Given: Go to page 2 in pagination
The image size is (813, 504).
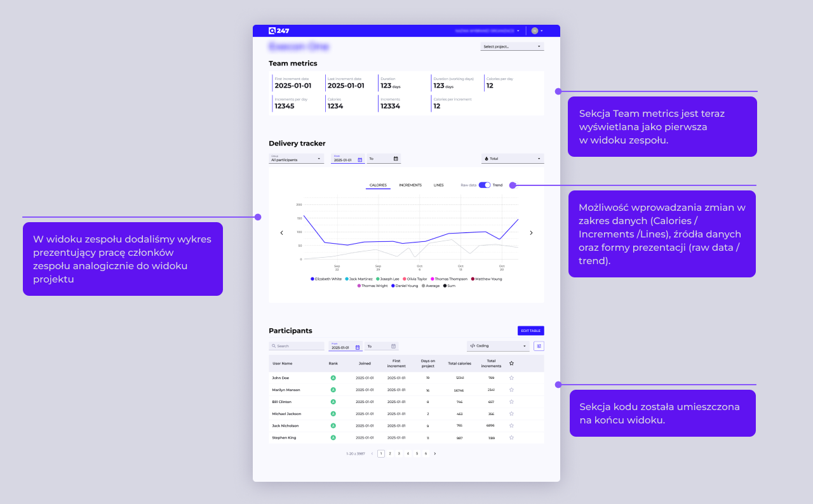Looking at the screenshot, I should pos(390,454).
